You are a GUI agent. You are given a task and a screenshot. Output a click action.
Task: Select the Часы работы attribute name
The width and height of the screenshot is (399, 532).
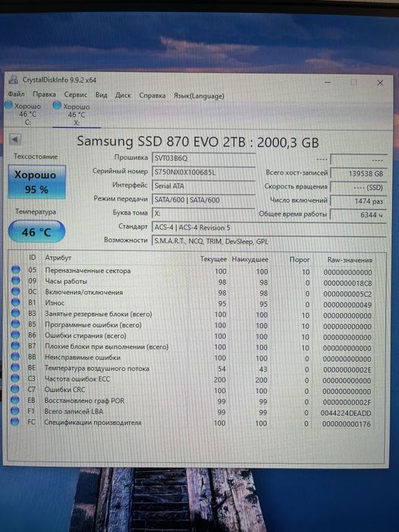tap(66, 281)
